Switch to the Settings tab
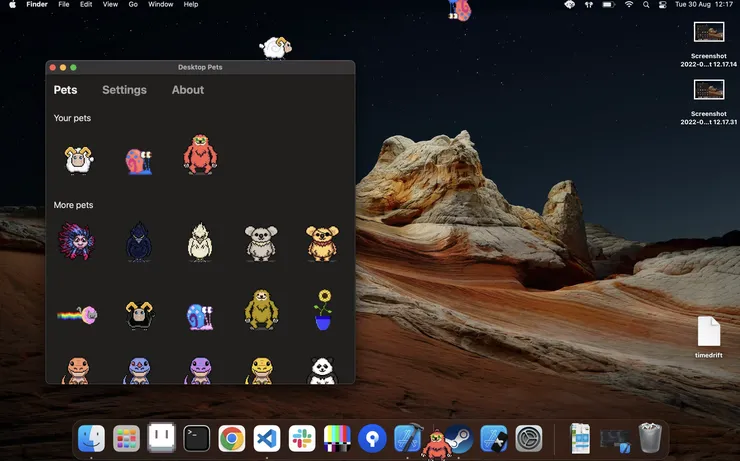The height and width of the screenshot is (461, 740). click(x=125, y=90)
